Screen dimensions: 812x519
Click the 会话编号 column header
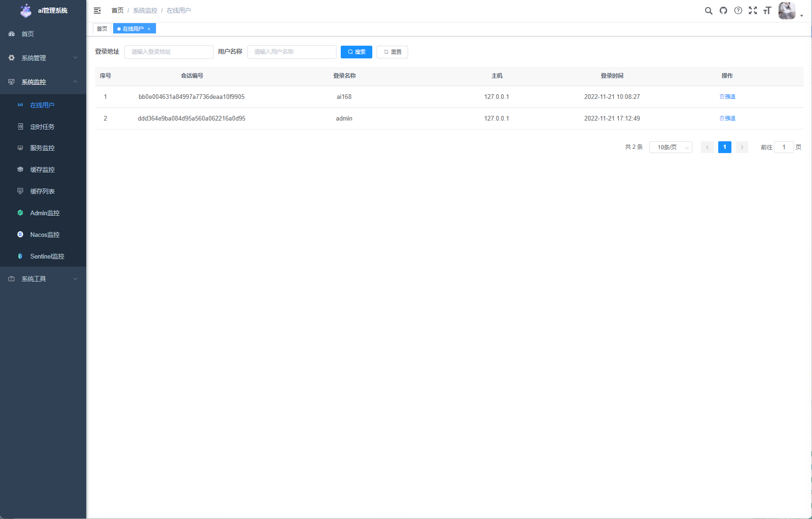tap(192, 75)
